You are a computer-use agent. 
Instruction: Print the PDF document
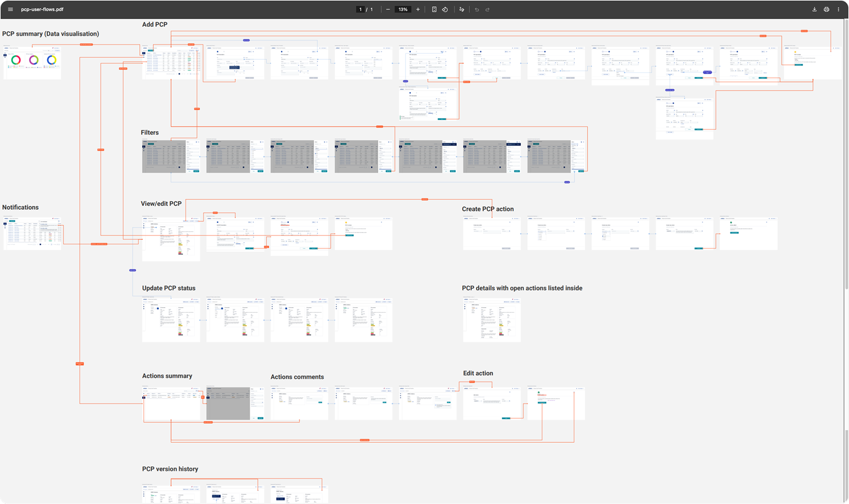827,9
